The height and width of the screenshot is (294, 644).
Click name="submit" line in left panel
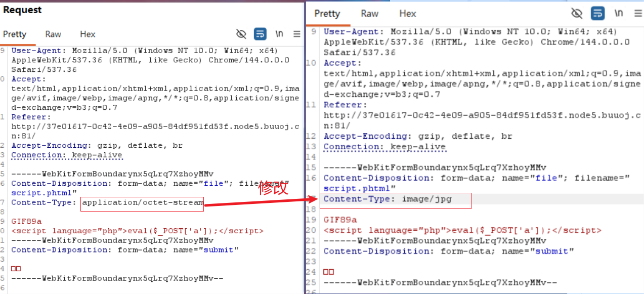point(125,249)
